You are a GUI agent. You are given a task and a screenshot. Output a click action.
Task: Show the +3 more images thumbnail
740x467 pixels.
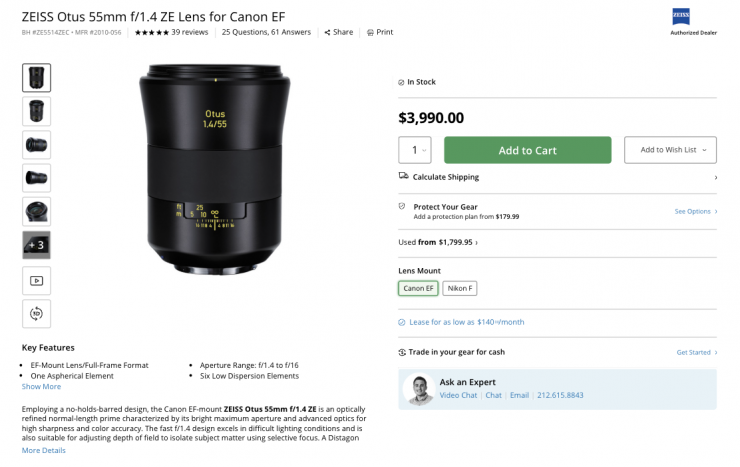point(36,245)
